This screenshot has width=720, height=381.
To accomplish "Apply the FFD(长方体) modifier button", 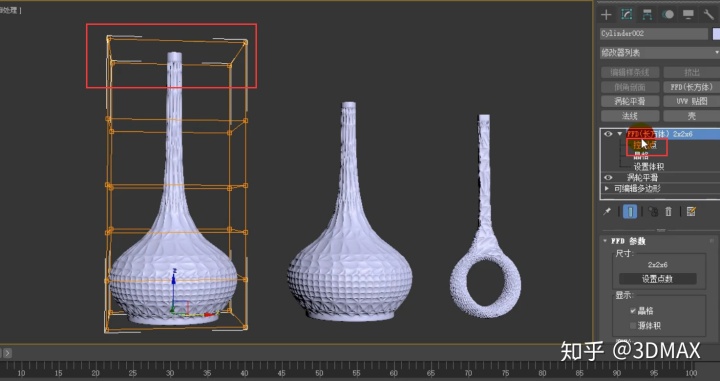I will [x=692, y=87].
